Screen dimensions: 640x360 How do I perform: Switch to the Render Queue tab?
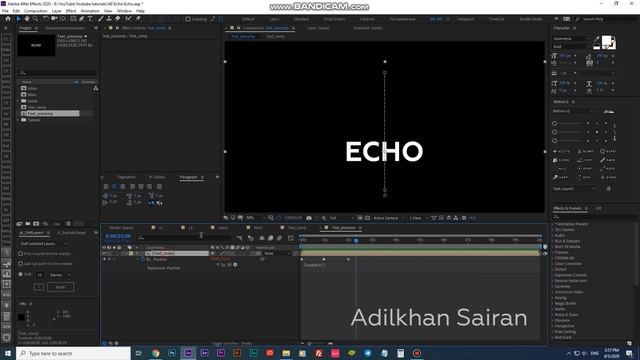pyautogui.click(x=121, y=228)
